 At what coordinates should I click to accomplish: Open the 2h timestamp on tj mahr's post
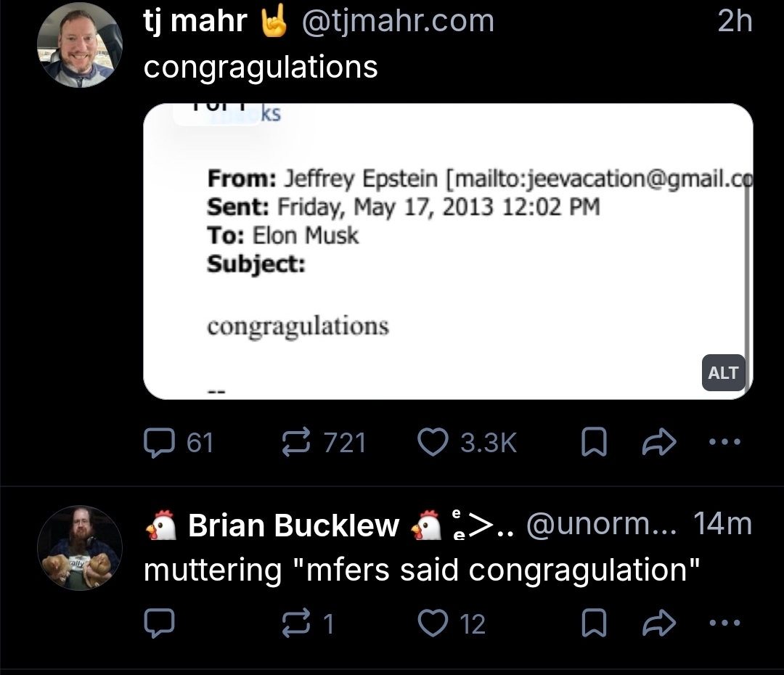(x=735, y=21)
